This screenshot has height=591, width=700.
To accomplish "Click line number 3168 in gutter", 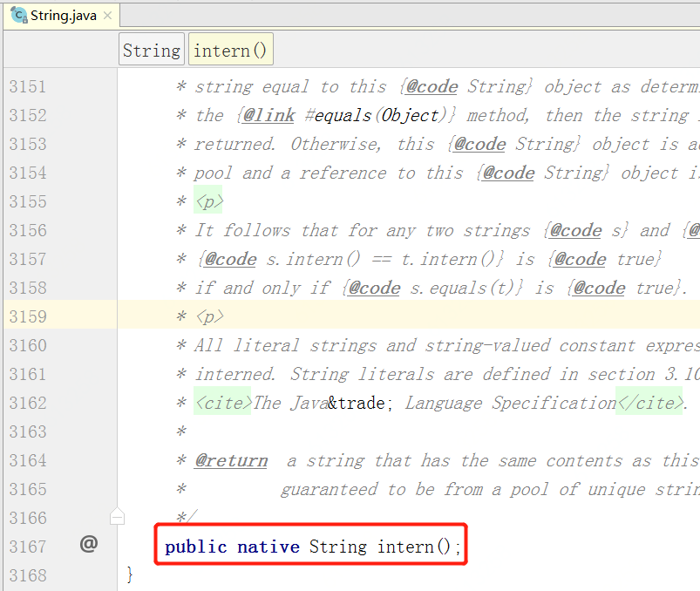I will click(x=28, y=575).
